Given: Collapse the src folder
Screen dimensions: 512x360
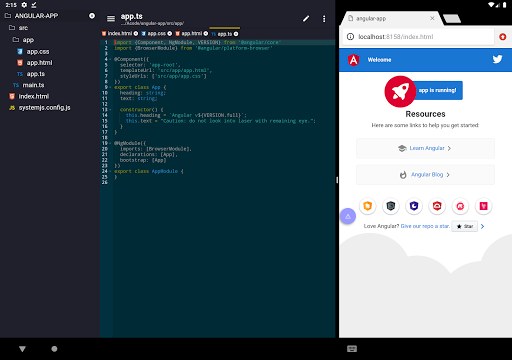Looking at the screenshot, I should click(19, 28).
